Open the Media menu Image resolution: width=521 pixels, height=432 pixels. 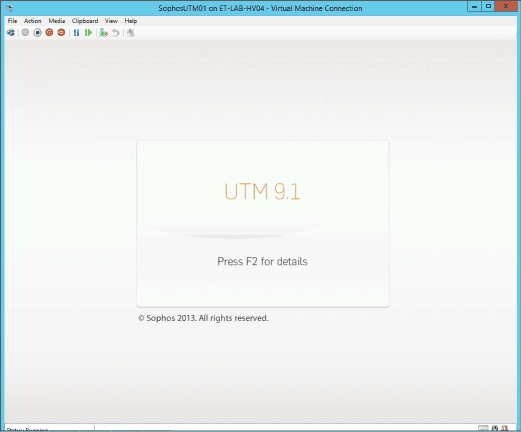click(x=57, y=21)
